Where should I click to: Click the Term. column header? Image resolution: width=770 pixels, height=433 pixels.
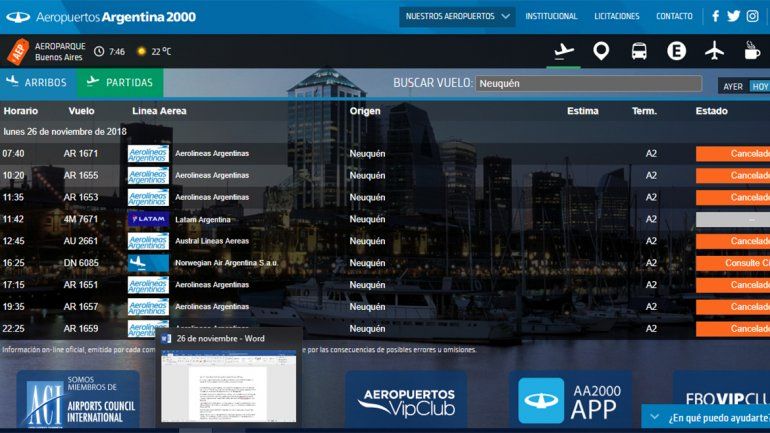[644, 111]
